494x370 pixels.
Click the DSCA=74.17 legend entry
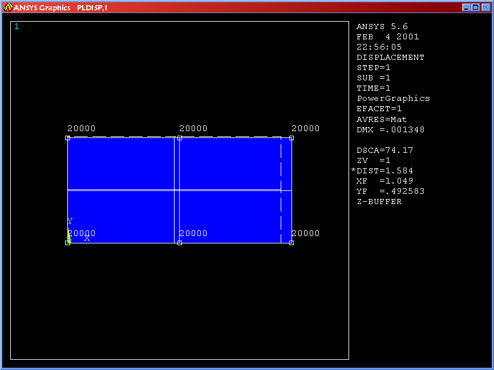click(385, 150)
